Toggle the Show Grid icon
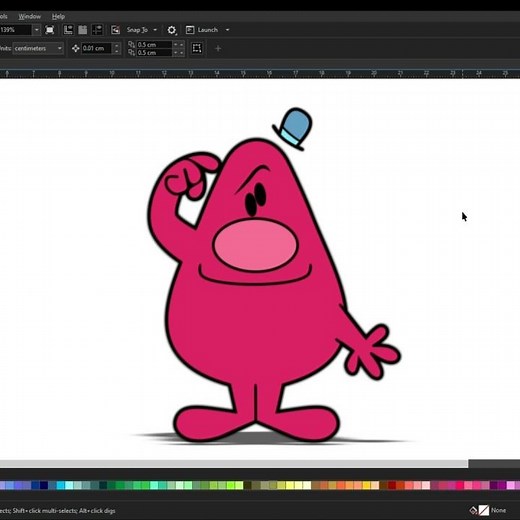 coord(83,30)
